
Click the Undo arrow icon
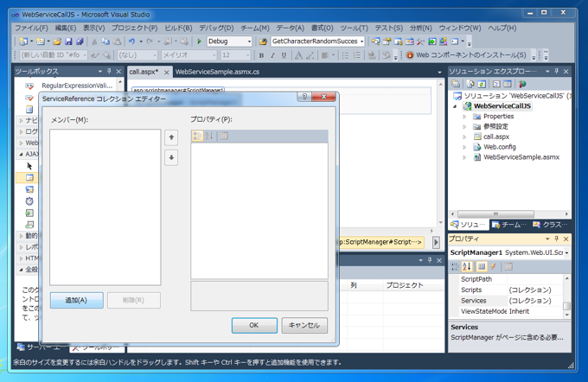(x=131, y=41)
